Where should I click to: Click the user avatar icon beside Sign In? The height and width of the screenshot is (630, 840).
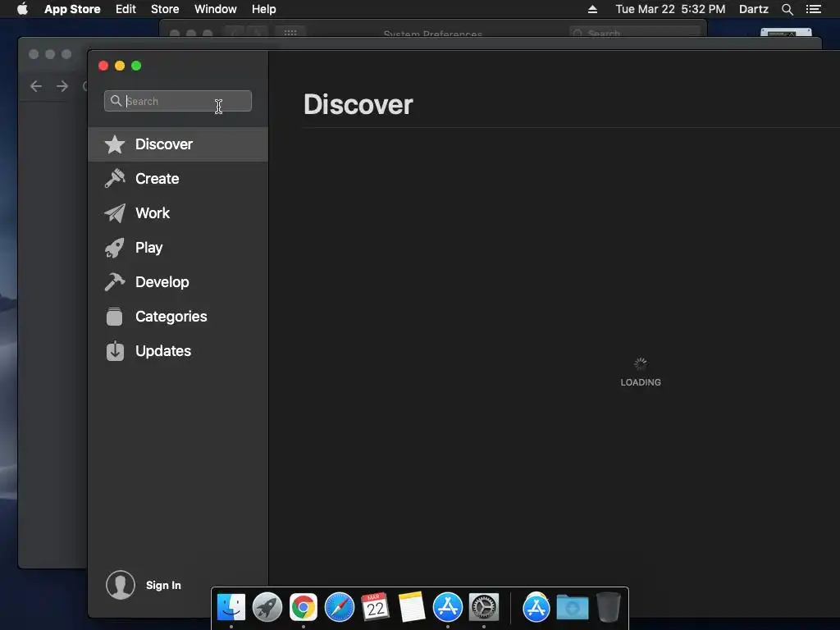click(121, 584)
